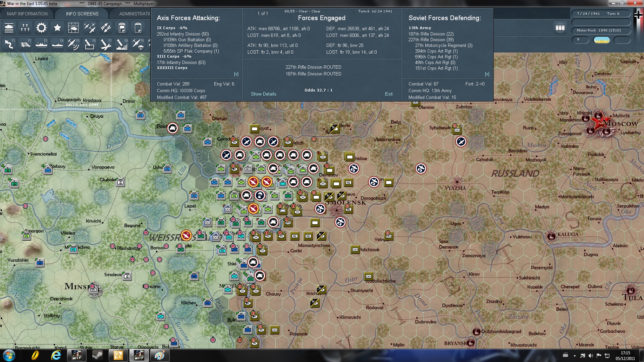
Task: Click Show Details in combat report
Action: click(x=264, y=94)
